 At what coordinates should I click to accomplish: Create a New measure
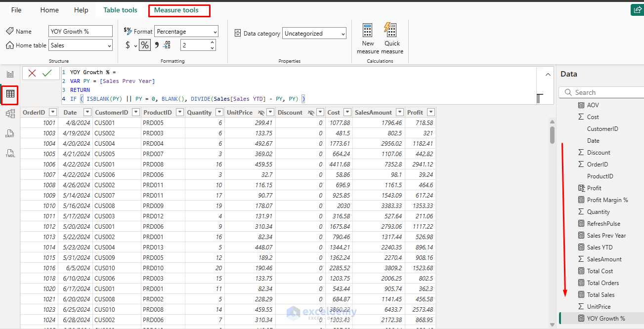click(x=368, y=39)
